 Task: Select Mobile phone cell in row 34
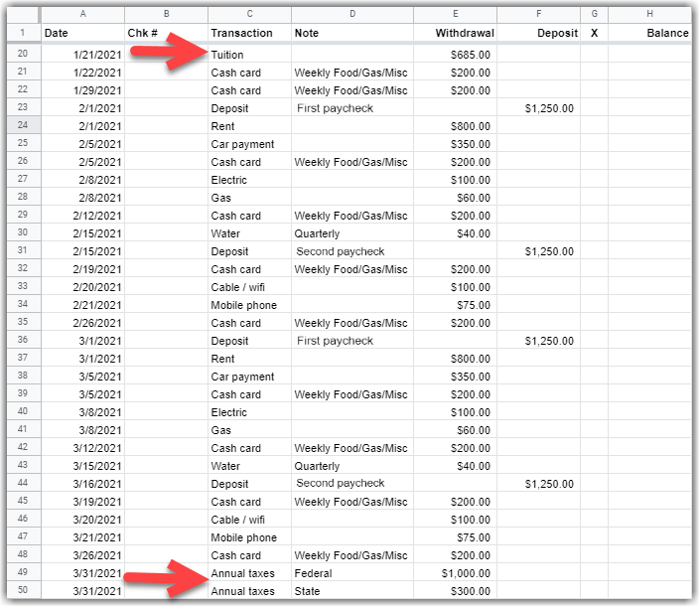(249, 305)
